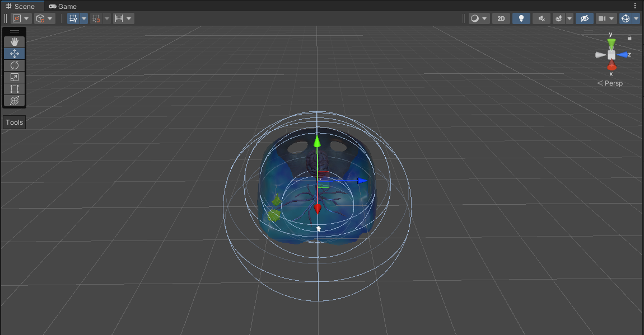Viewport: 644px width, 335px height.
Task: Toggle scene visibility eye-slash button
Action: click(584, 18)
